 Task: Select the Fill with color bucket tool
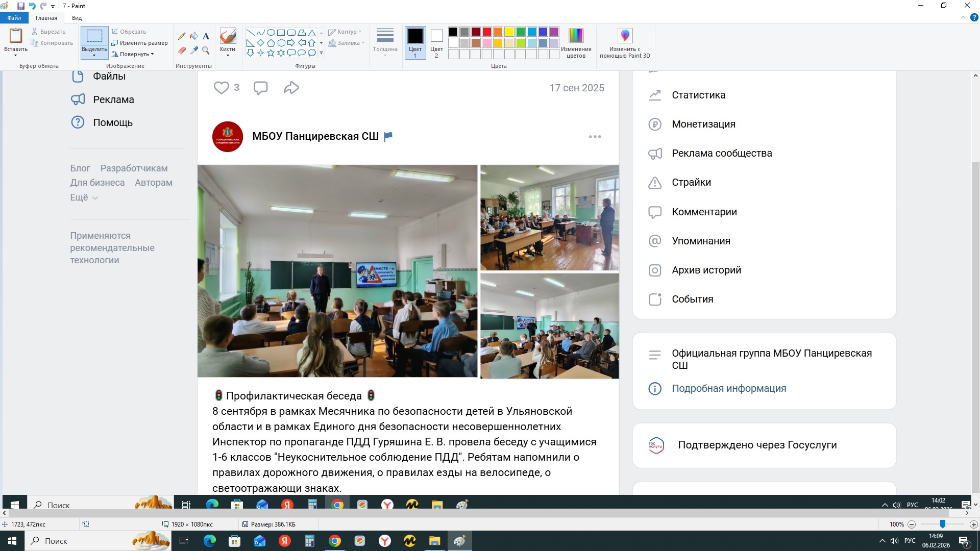[x=194, y=36]
